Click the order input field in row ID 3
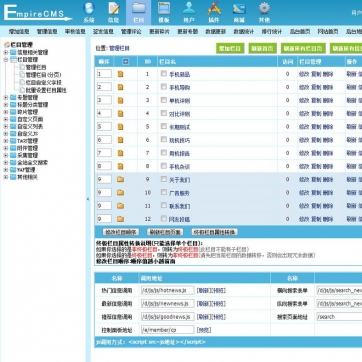The height and width of the screenshot is (362, 362). coord(104,100)
